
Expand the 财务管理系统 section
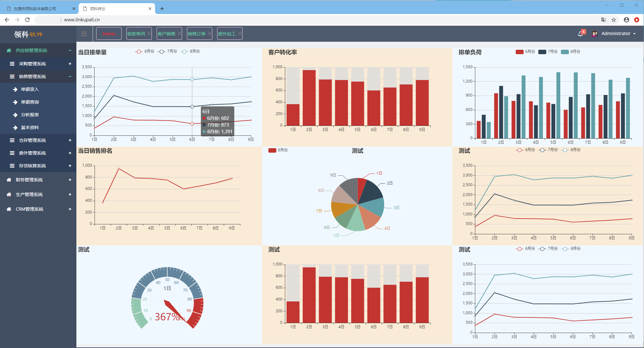pyautogui.click(x=70, y=180)
